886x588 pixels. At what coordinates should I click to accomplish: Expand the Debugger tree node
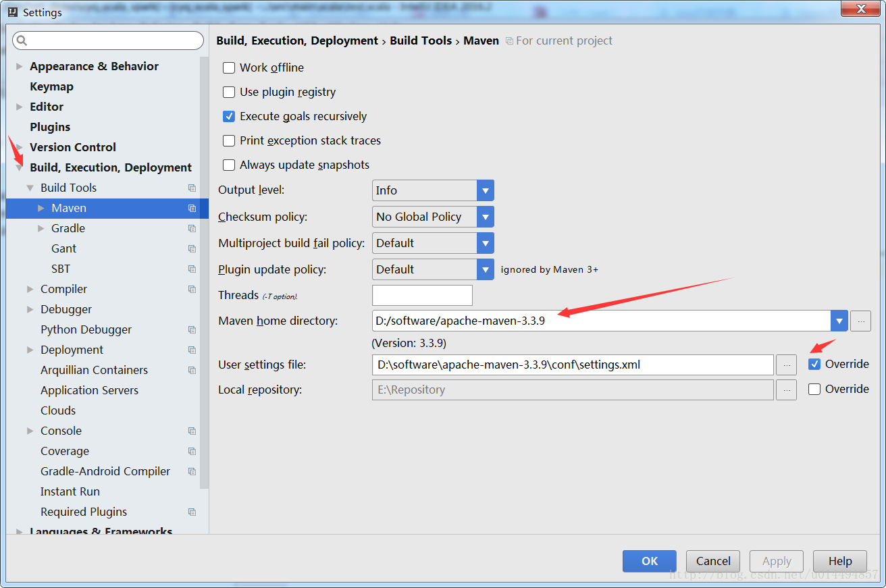30,309
